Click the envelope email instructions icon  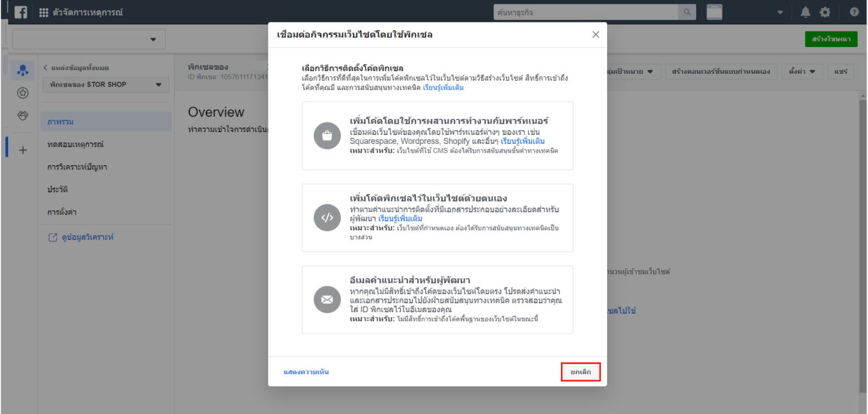tap(327, 300)
